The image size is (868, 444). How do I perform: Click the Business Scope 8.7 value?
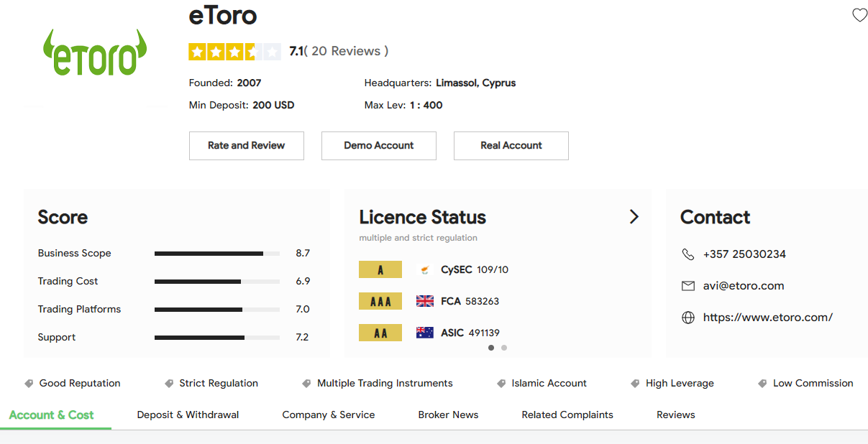pyautogui.click(x=303, y=254)
